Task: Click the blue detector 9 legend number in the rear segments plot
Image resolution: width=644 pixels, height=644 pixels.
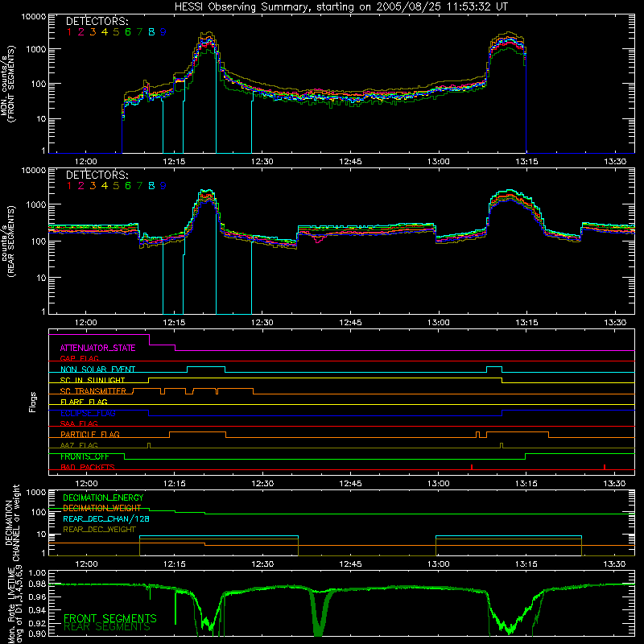Action: [x=163, y=186]
